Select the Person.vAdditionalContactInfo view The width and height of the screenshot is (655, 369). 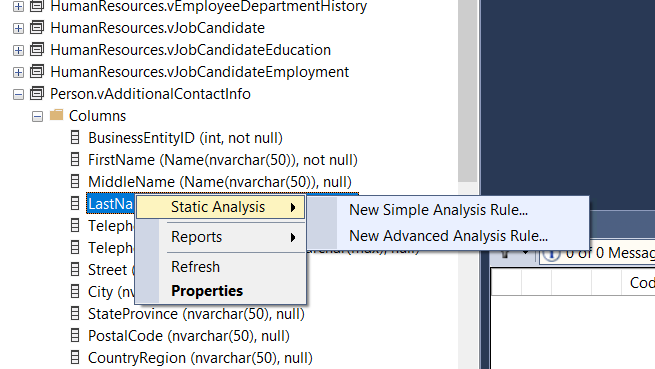150,94
